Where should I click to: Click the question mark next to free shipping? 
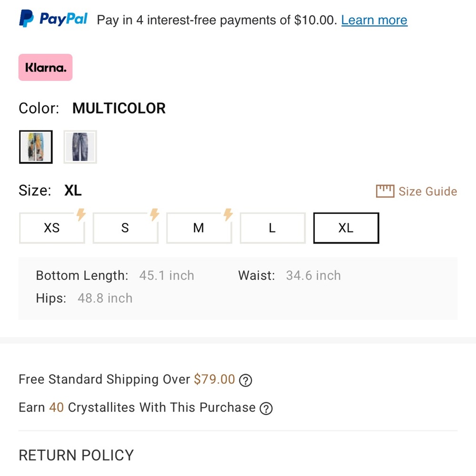(x=245, y=380)
